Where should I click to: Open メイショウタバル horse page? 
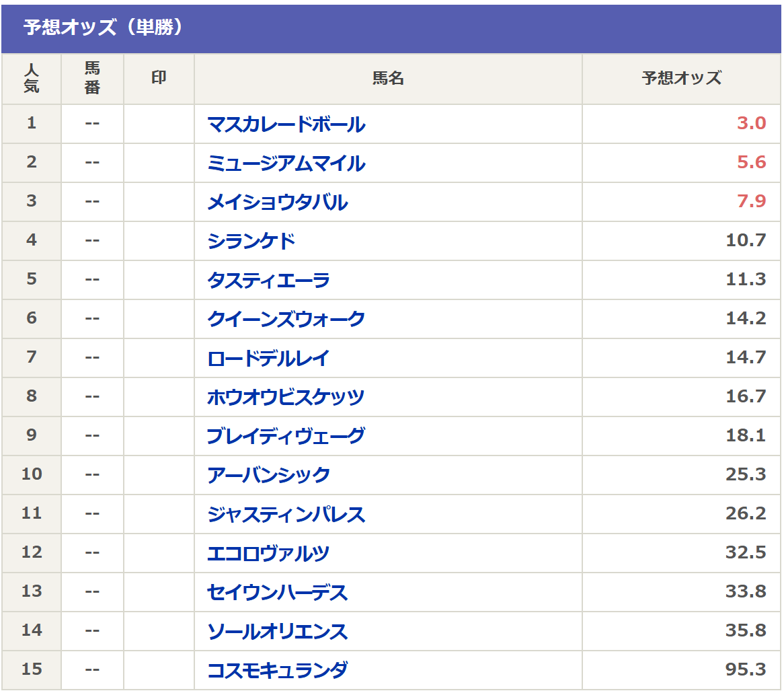coord(277,203)
